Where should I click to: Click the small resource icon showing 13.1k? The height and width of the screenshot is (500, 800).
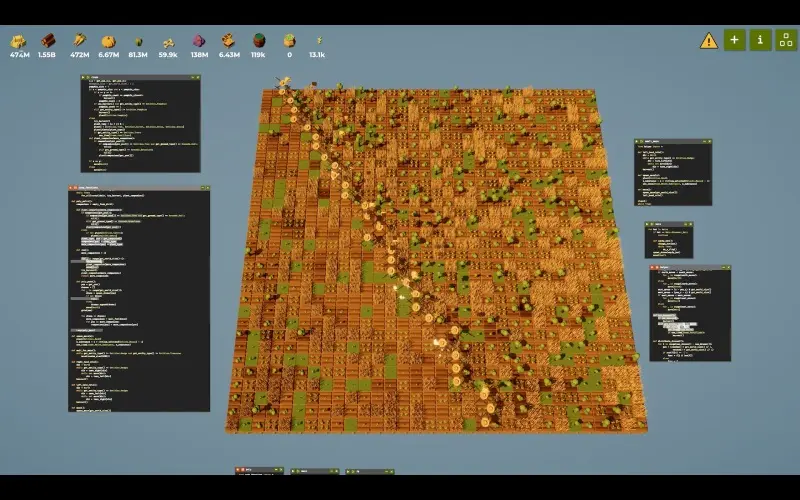(318, 41)
